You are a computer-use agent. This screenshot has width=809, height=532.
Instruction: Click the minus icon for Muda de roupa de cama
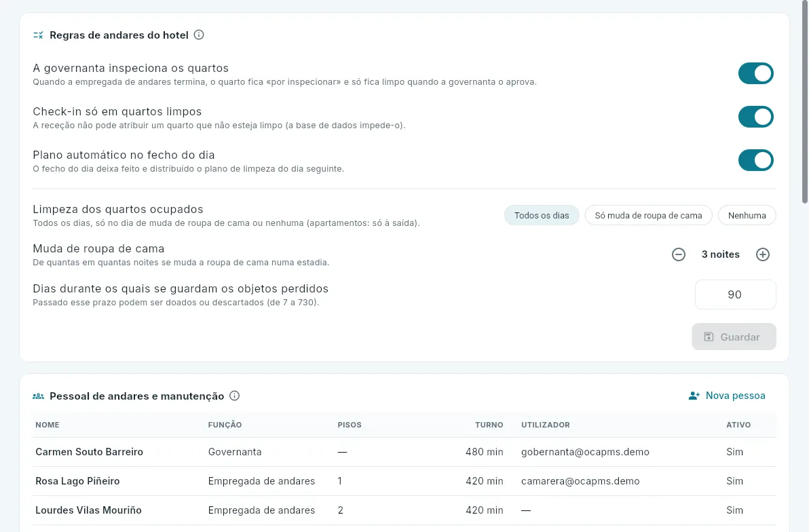(679, 254)
